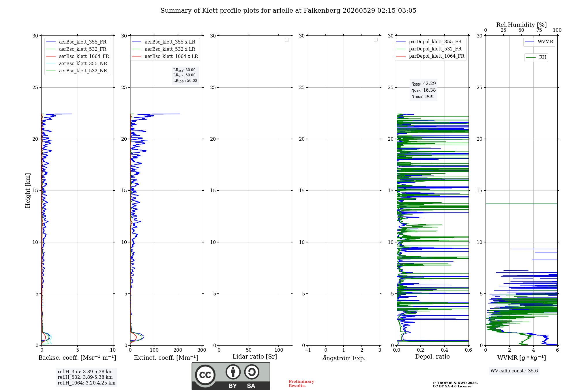Click the Rel.Humidity [%] axis title
This screenshot has width=577, height=392.
point(521,25)
